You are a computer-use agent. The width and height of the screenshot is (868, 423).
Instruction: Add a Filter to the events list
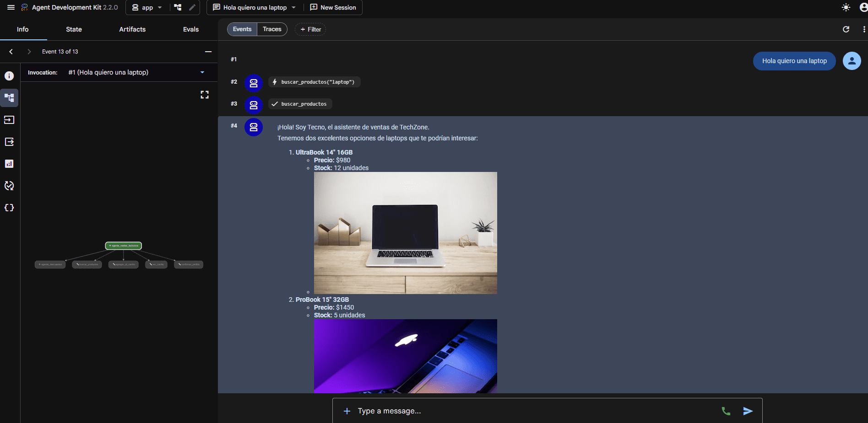tap(310, 29)
